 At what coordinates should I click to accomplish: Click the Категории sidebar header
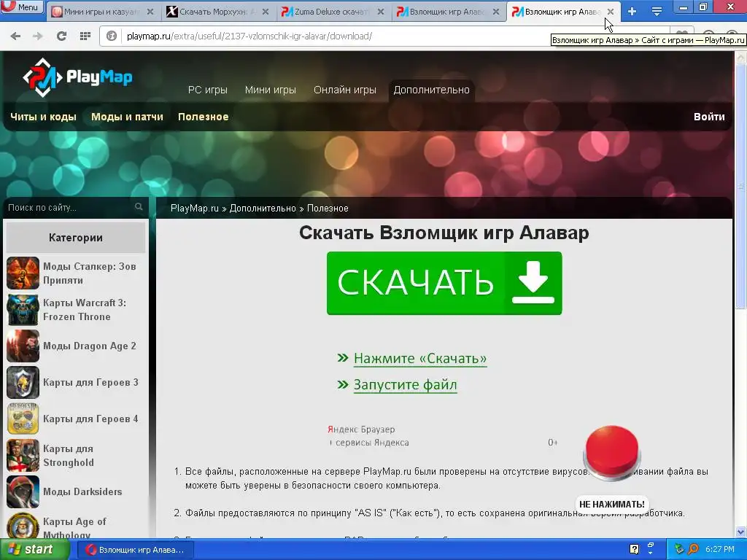(x=76, y=238)
